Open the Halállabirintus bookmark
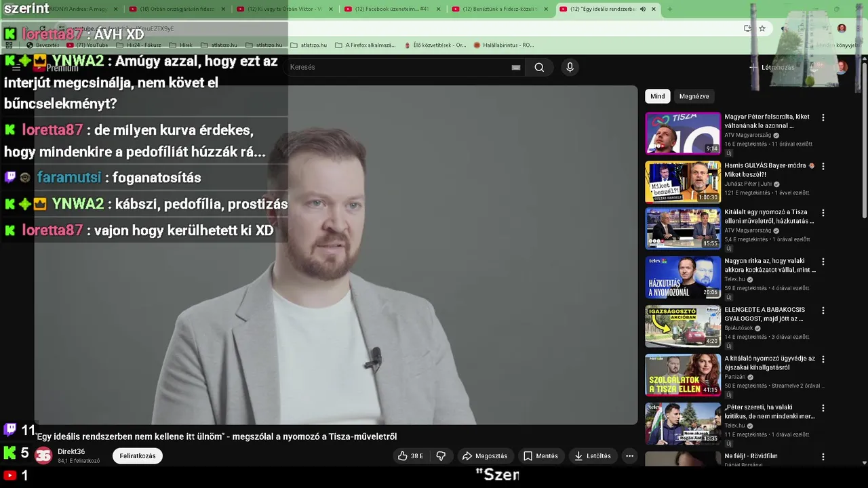The image size is (868, 488). pos(504,45)
